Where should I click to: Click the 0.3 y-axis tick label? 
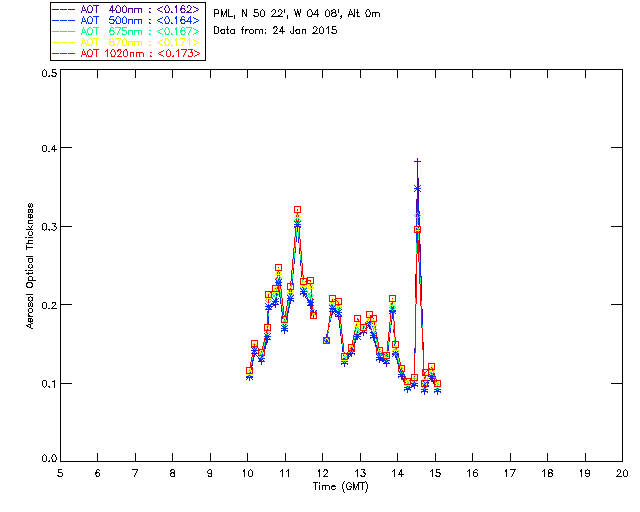click(49, 227)
